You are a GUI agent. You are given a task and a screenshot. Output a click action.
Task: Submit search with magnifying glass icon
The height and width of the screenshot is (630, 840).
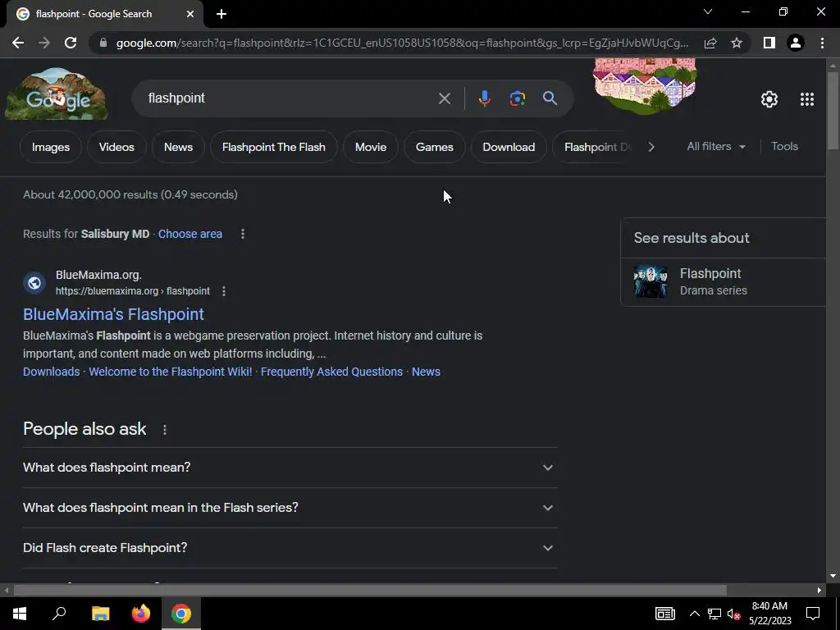[x=550, y=98]
